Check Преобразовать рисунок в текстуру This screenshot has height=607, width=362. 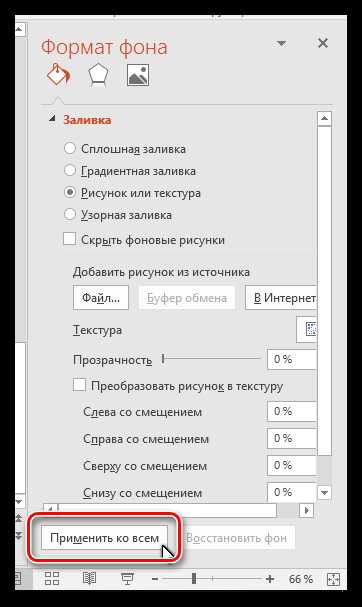pos(79,385)
